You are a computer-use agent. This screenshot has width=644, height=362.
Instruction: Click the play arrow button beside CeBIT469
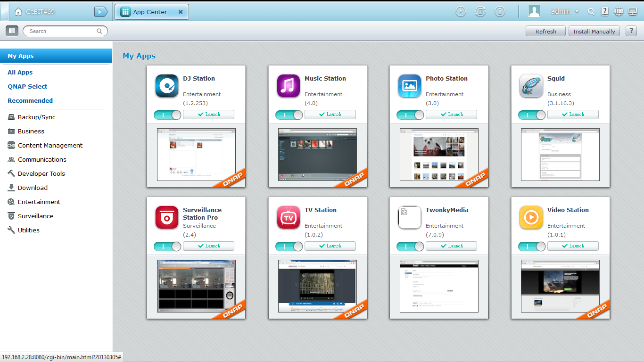point(101,12)
